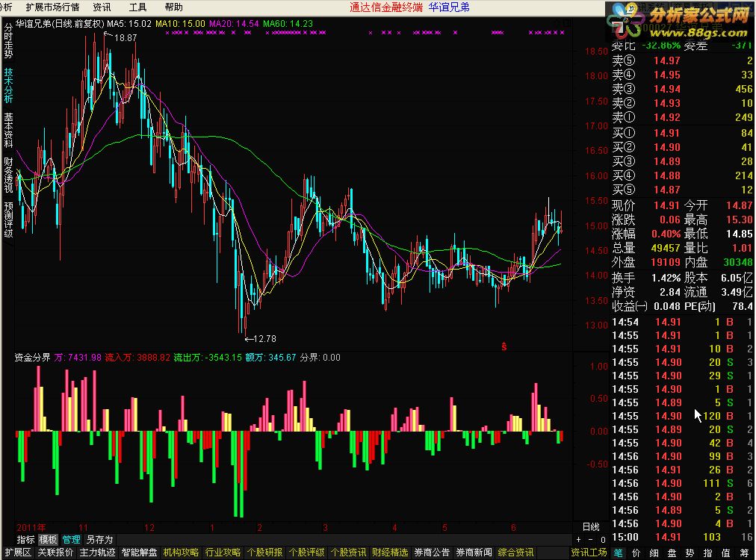Open the 扩展区 bottom tab

coord(18,553)
